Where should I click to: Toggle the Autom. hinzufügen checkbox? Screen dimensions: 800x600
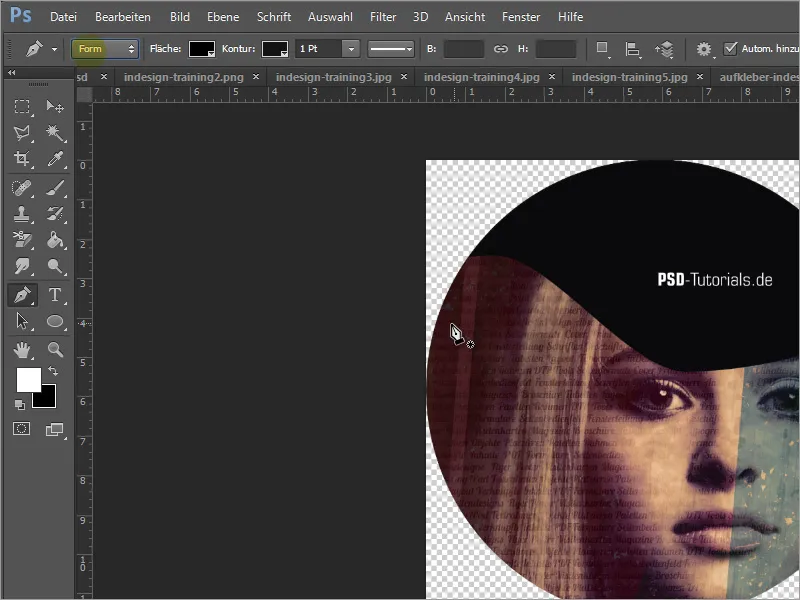tap(730, 48)
